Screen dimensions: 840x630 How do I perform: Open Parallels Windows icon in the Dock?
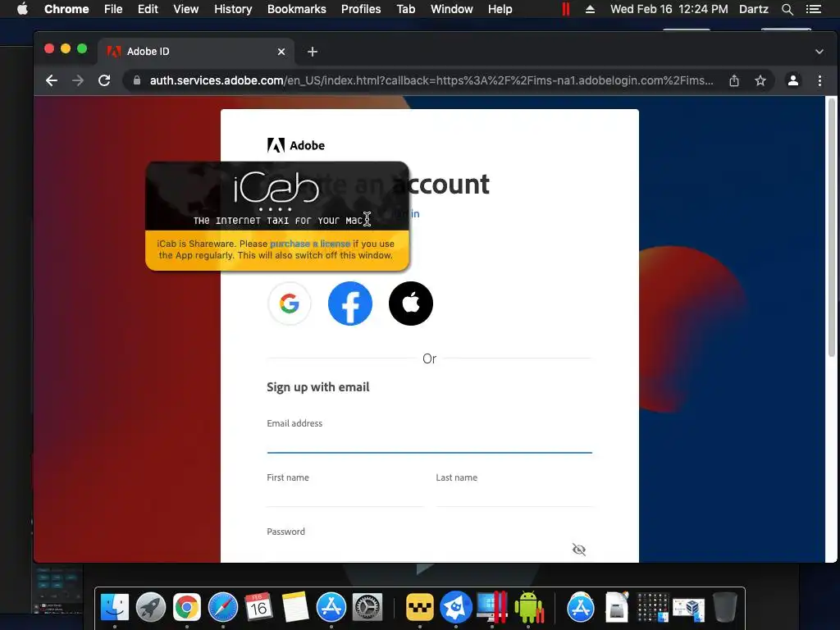pyautogui.click(x=492, y=607)
